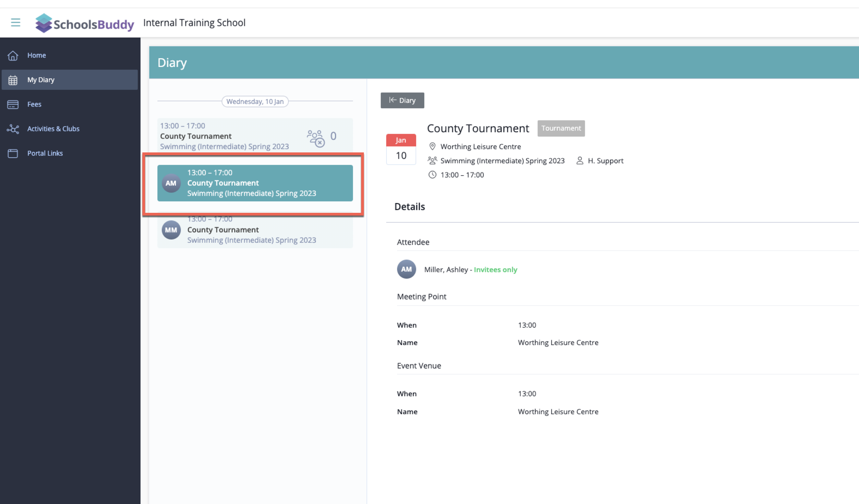Go back using the Diary button
Screen dimensions: 859x504
[402, 100]
